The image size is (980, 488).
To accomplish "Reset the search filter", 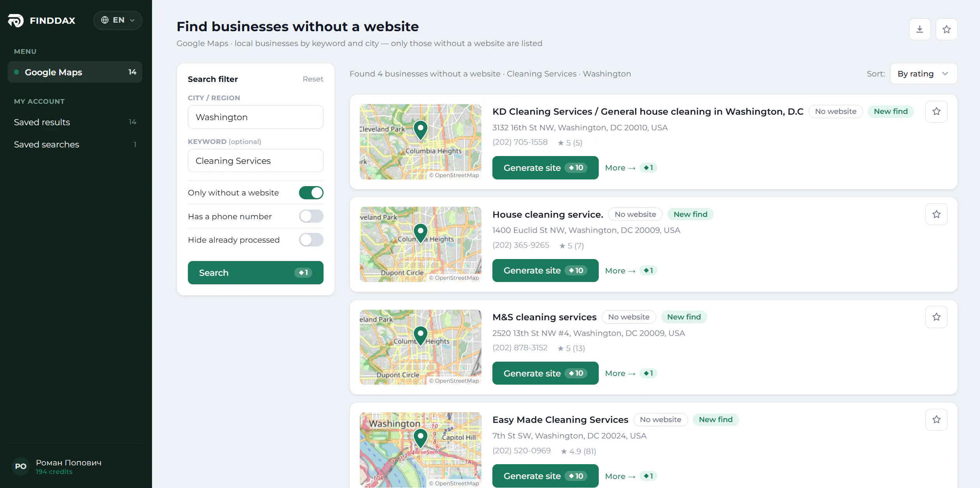I will 313,79.
